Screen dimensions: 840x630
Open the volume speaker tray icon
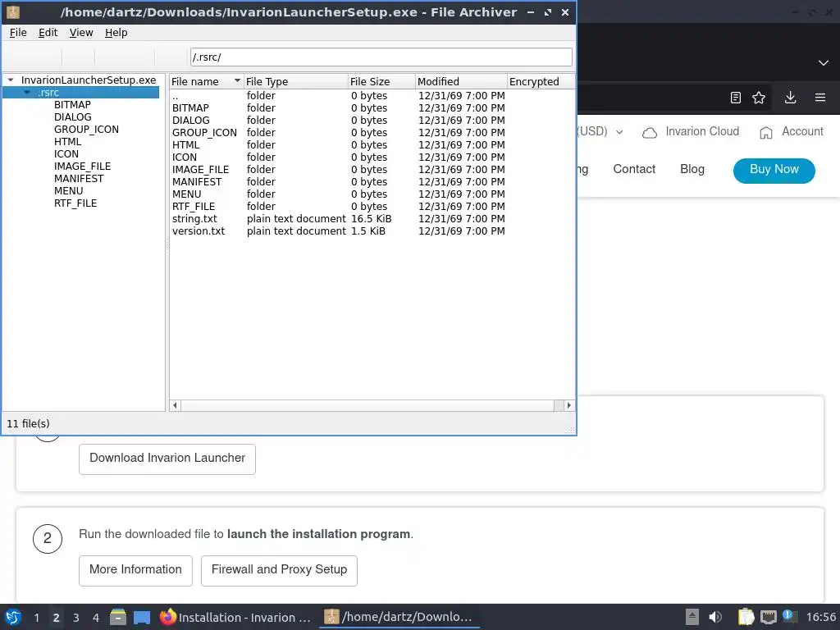click(715, 617)
